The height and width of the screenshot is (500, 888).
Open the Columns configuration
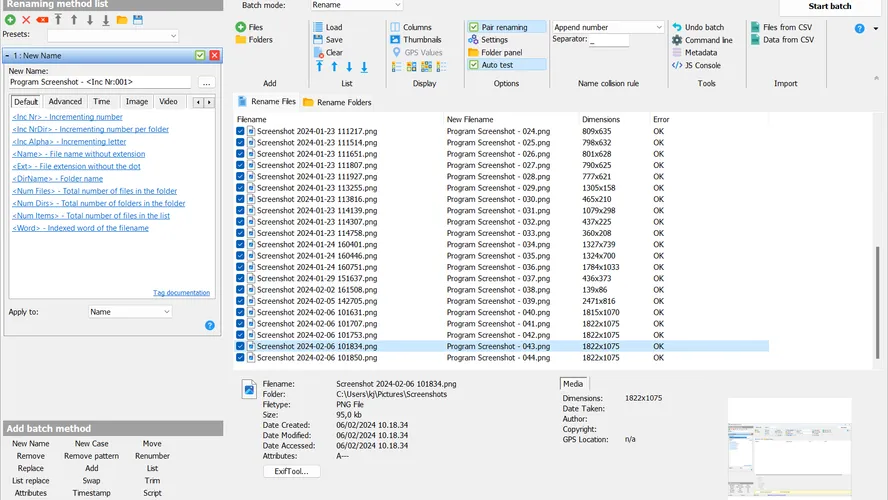pos(411,27)
